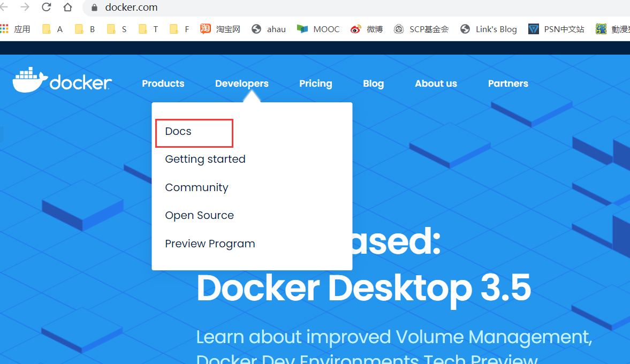Open bookmark folder F
The image size is (630, 364).
point(180,29)
